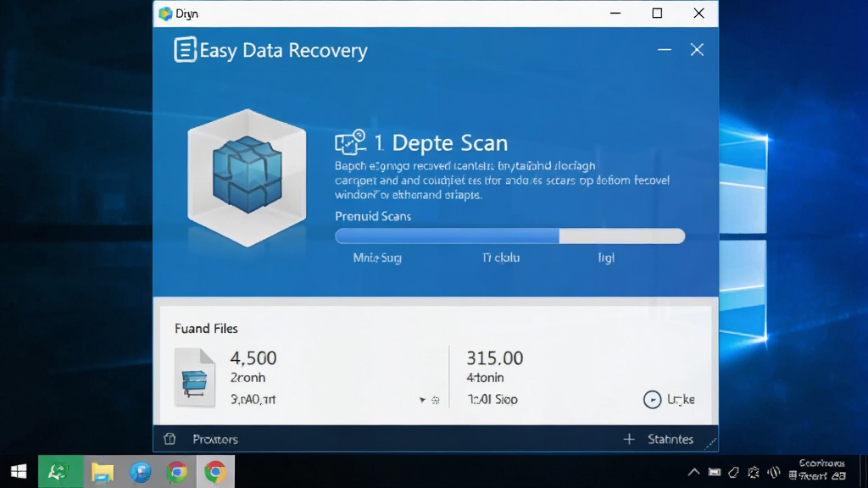This screenshot has height=488, width=868.
Task: Minimize the inner Easy Data Recovery panel
Action: click(665, 50)
